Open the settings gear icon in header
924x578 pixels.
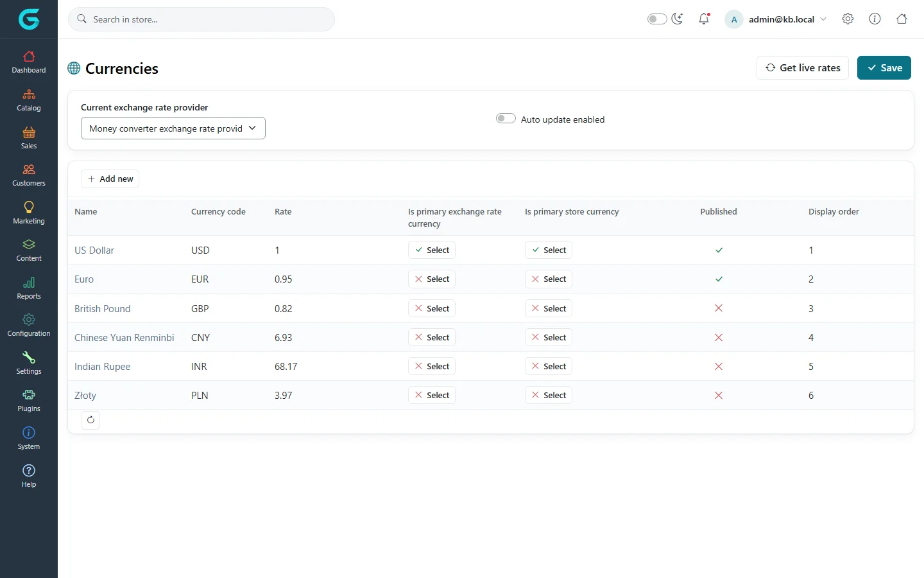[x=848, y=19]
